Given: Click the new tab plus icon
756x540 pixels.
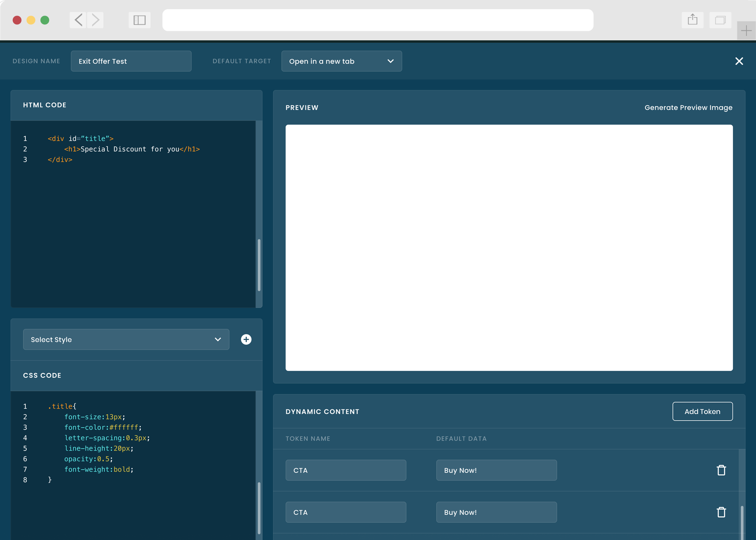Looking at the screenshot, I should point(746,31).
